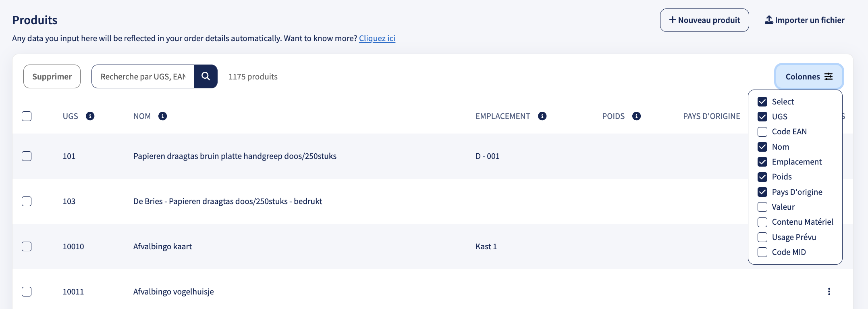Screen dimensions: 868x309
Task: Collapse the Colonnes dropdown
Action: tap(809, 77)
